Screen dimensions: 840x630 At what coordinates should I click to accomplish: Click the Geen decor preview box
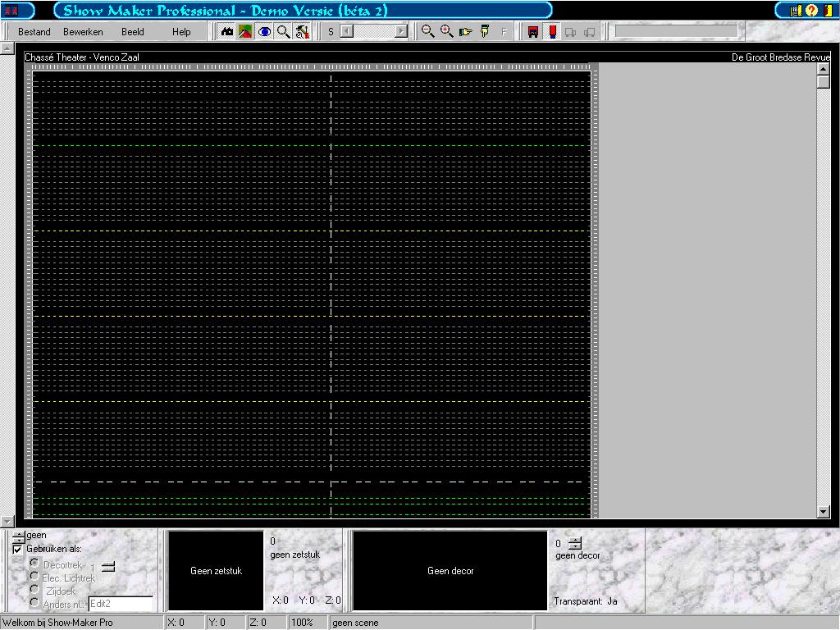[450, 571]
